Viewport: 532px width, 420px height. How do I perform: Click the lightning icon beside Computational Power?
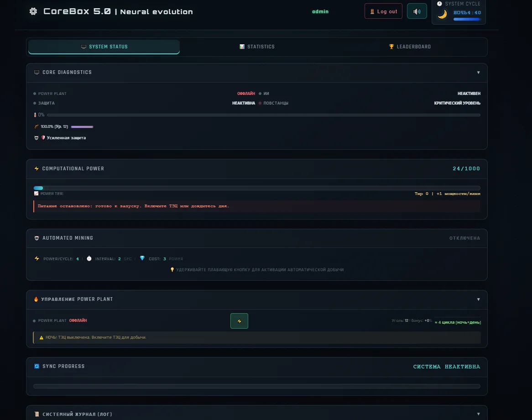(37, 168)
